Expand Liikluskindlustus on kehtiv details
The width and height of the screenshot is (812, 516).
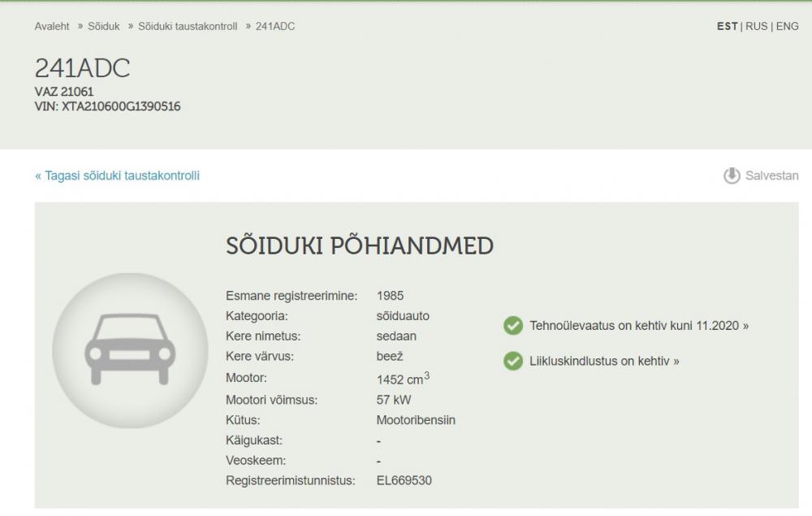coord(604,361)
